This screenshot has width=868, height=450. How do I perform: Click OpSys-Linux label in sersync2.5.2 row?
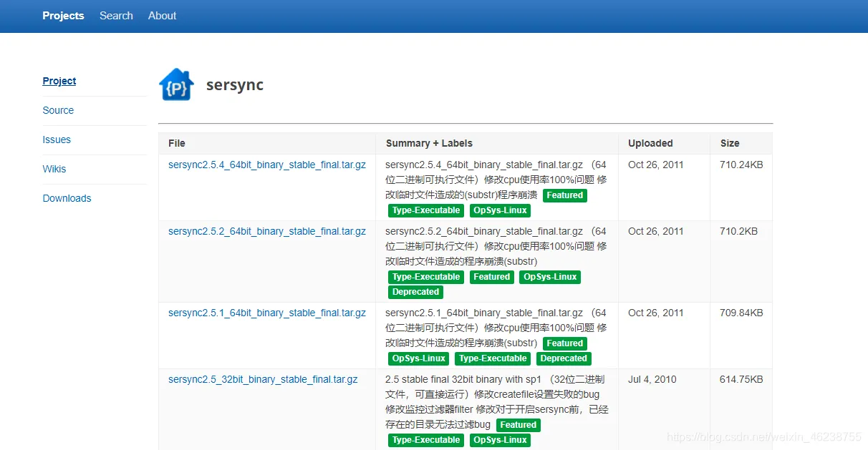pyautogui.click(x=550, y=277)
